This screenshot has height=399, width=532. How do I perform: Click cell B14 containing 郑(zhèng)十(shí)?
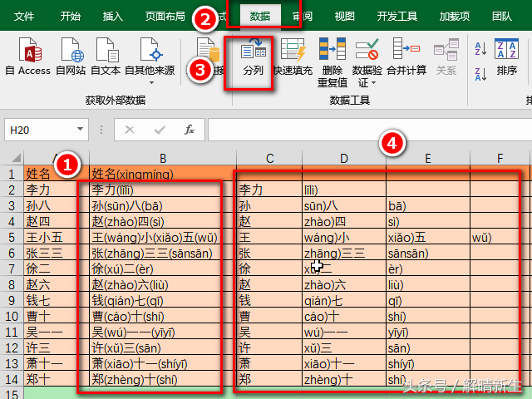163,379
